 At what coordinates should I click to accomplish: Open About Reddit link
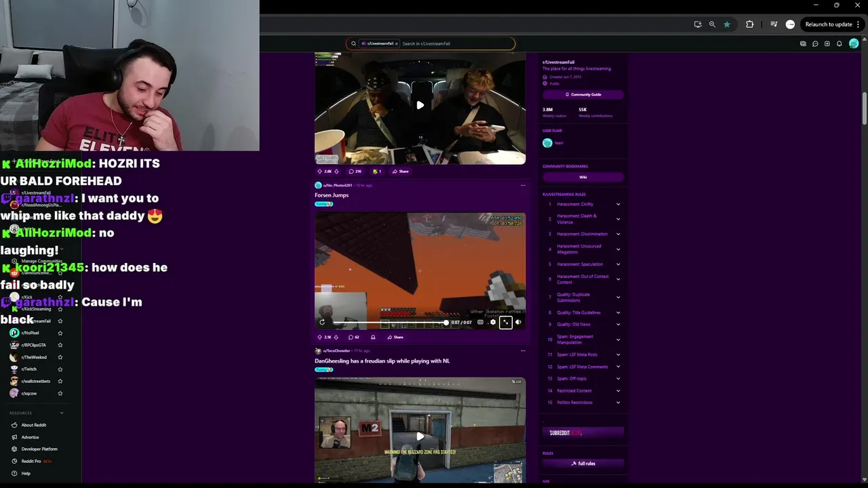[34, 425]
